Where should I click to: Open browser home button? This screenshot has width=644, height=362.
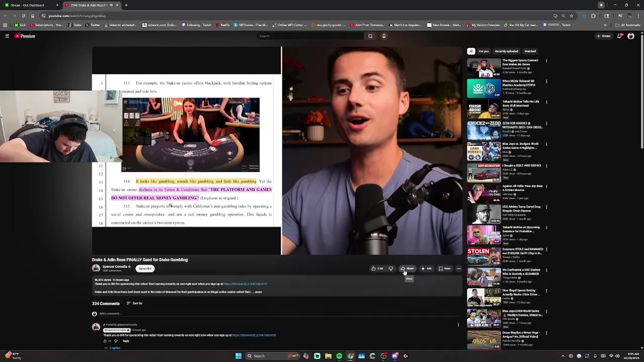click(x=33, y=16)
